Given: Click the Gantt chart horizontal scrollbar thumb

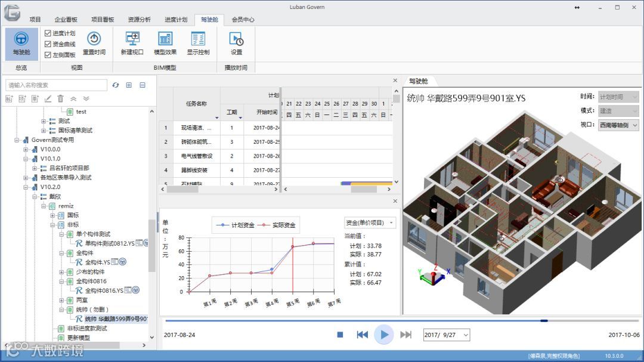Looking at the screenshot, I should (364, 190).
